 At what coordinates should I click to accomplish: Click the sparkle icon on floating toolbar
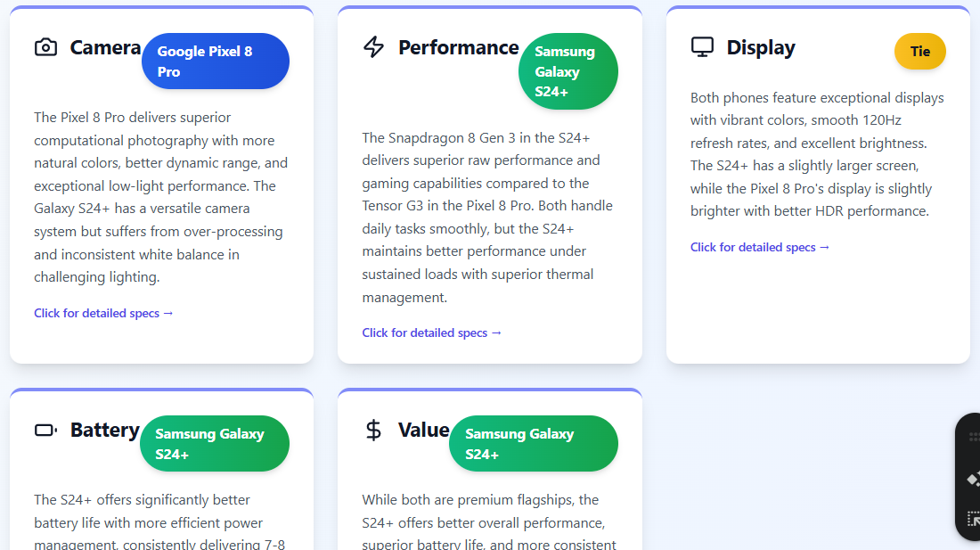[x=973, y=480]
